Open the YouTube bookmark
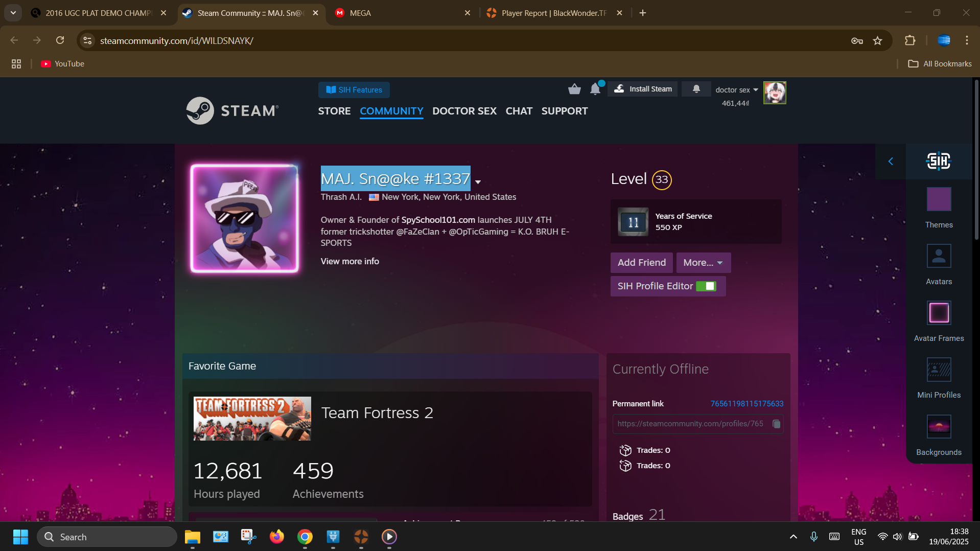 tap(62, 64)
